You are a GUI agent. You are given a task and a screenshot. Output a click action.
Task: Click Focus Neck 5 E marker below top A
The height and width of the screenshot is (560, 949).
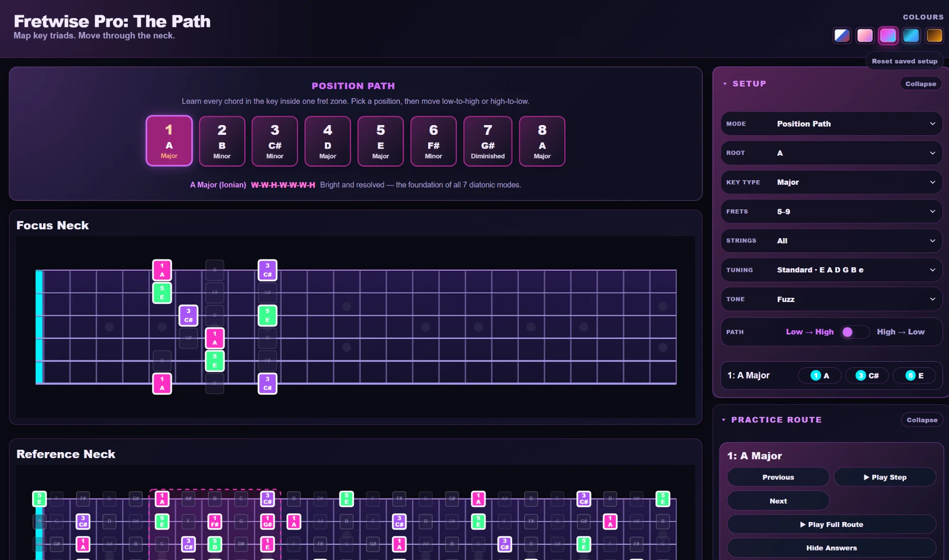pos(162,293)
